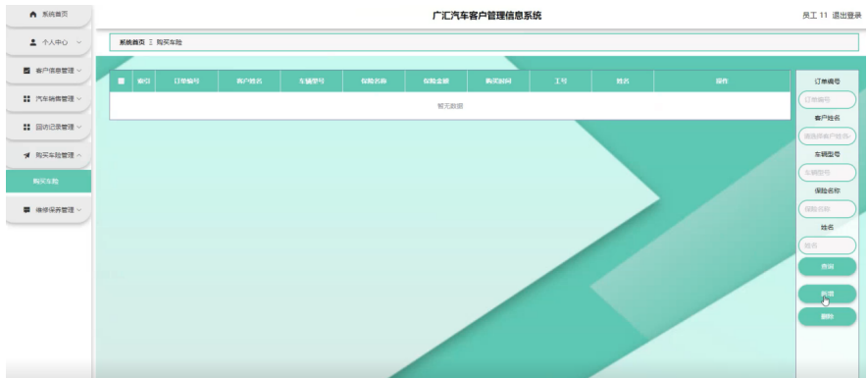Screen dimensions: 868x378
Task: Open the 汽车销售管理 sidebar menu
Action: point(49,99)
